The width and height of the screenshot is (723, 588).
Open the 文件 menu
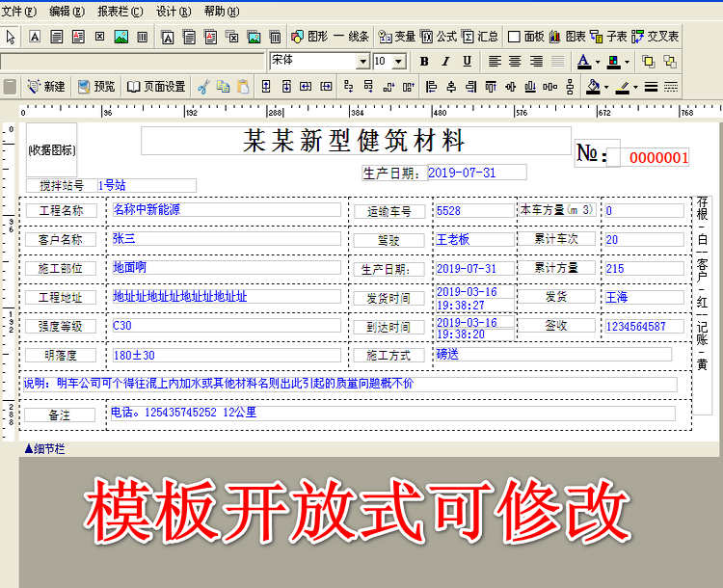pyautogui.click(x=19, y=11)
